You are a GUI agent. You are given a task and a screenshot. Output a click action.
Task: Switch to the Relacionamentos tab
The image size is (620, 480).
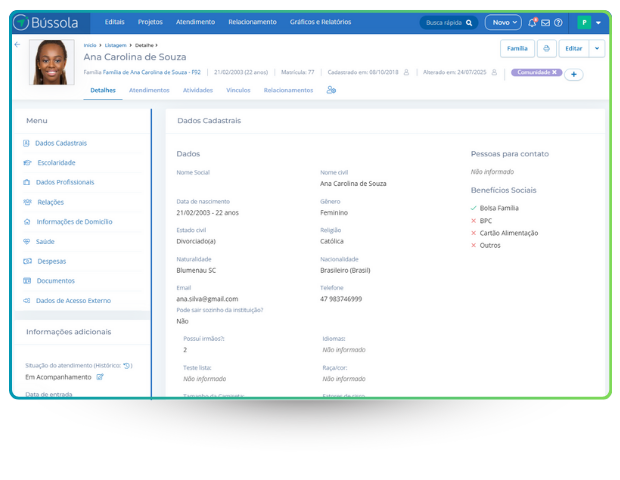(x=288, y=90)
